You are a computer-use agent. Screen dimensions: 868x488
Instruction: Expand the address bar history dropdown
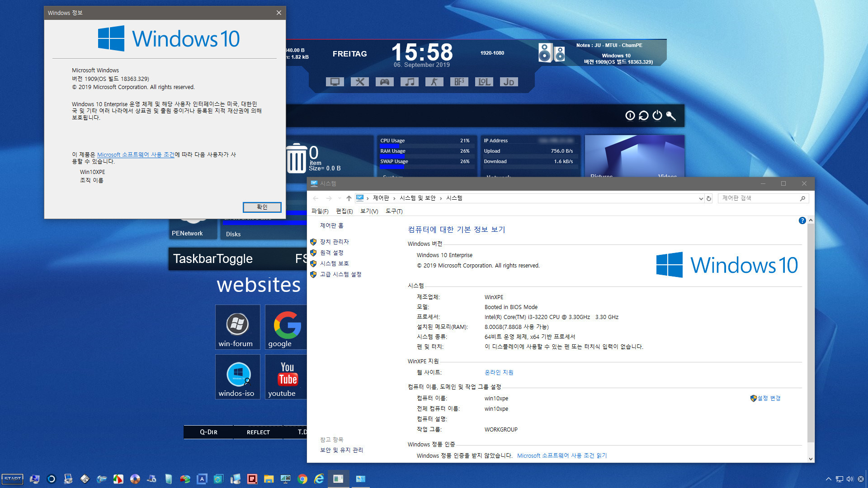(701, 198)
